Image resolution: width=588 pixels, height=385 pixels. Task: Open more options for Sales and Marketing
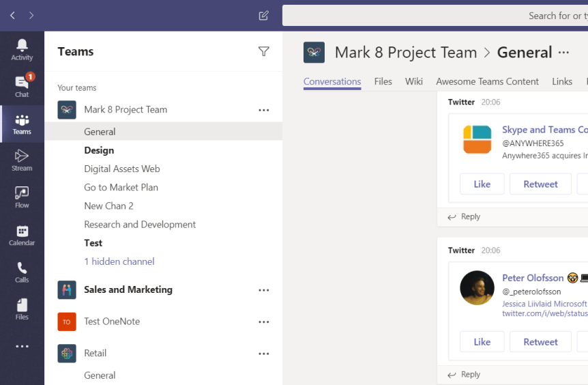pos(264,290)
